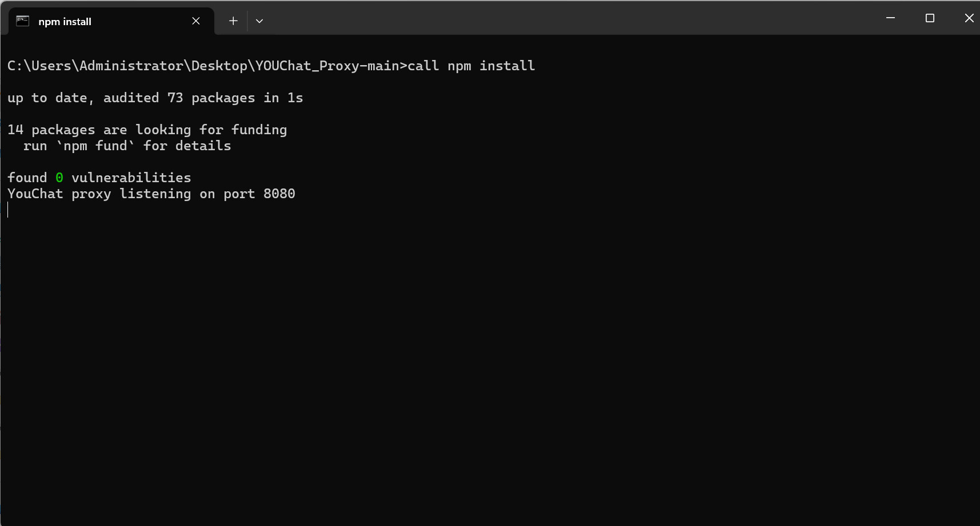The height and width of the screenshot is (526, 980).
Task: Minimize the terminal window
Action: [x=890, y=18]
